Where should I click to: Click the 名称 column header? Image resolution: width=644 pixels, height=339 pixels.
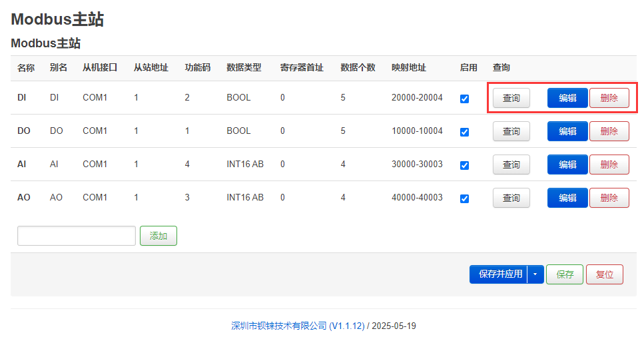coord(26,67)
